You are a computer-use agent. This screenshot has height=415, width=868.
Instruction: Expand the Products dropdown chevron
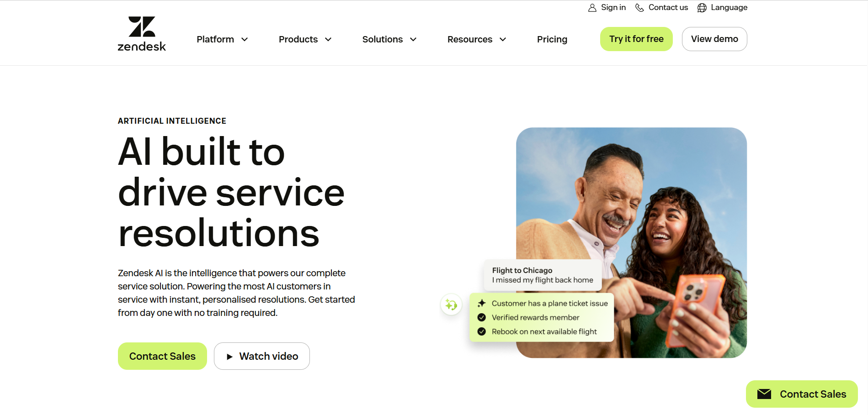328,39
